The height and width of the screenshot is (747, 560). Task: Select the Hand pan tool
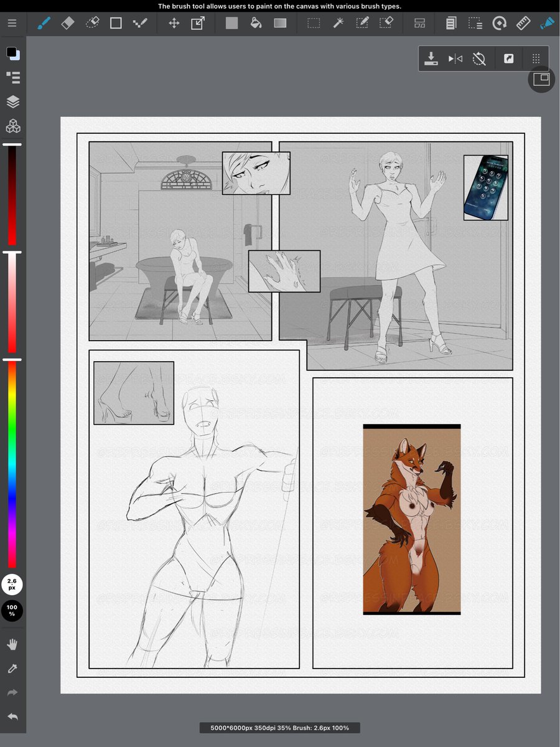[x=12, y=644]
